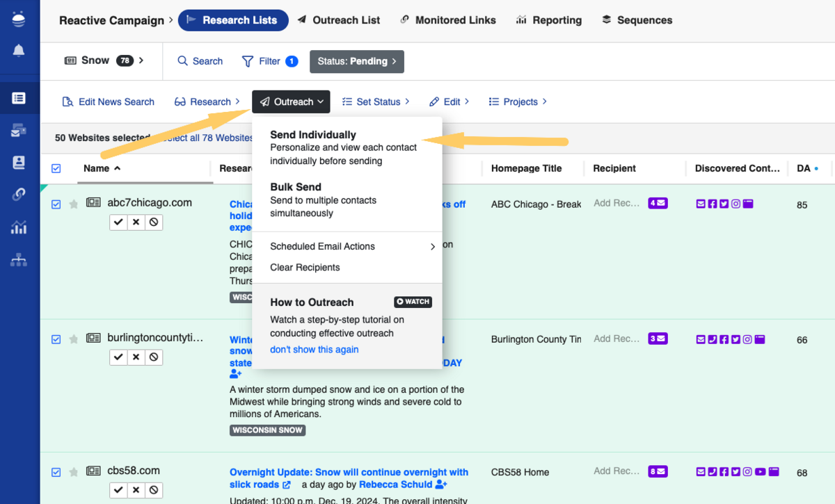Reject burlingtoncounty site with the X button
The image size is (835, 504).
136,357
